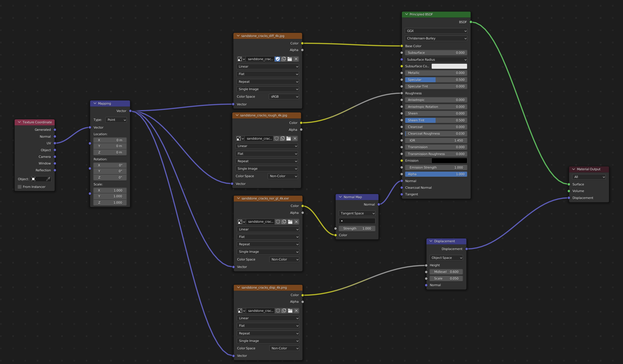Open the Normal Map Space dropdown

coord(356,213)
